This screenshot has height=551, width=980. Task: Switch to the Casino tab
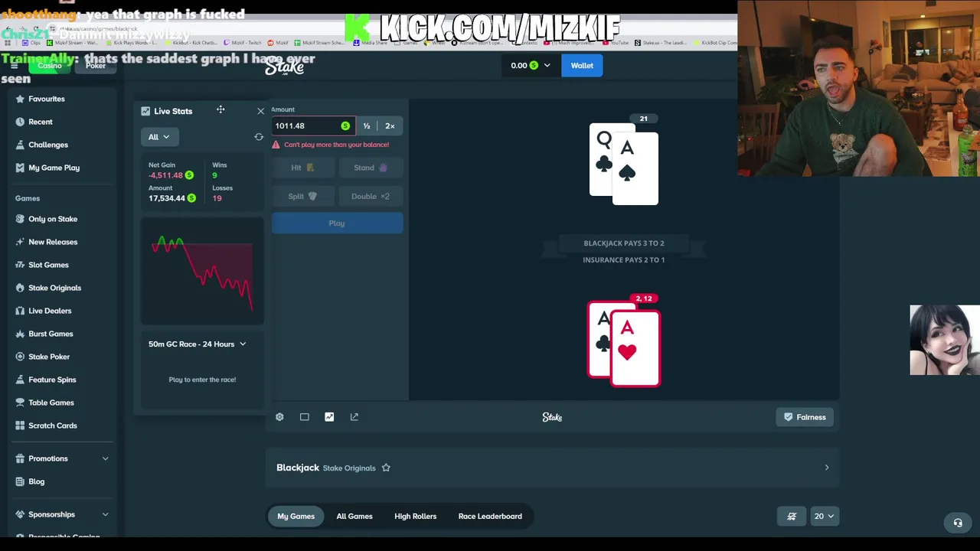49,66
